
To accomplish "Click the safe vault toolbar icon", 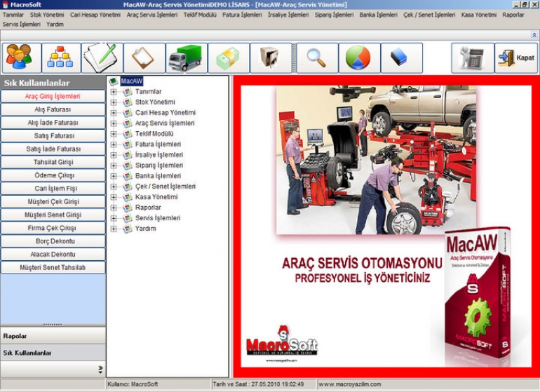I will pos(271,58).
